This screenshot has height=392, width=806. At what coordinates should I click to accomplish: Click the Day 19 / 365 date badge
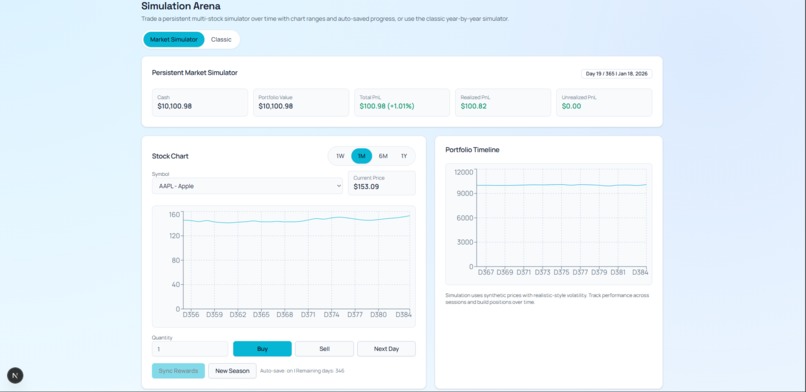point(617,74)
